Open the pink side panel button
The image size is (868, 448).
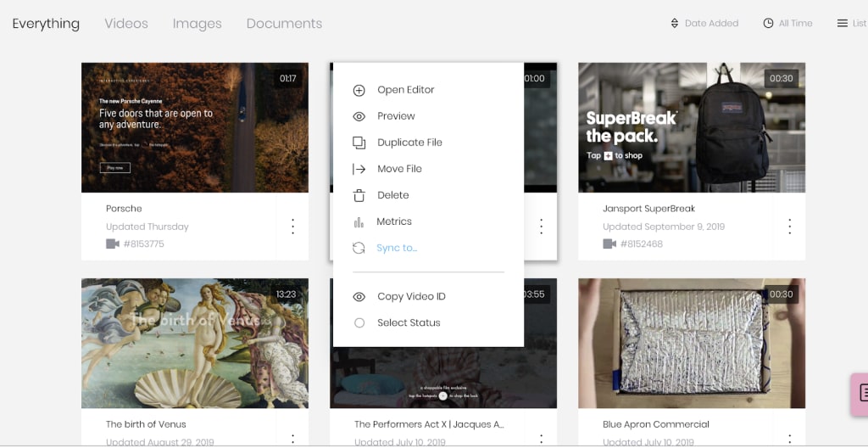(860, 394)
